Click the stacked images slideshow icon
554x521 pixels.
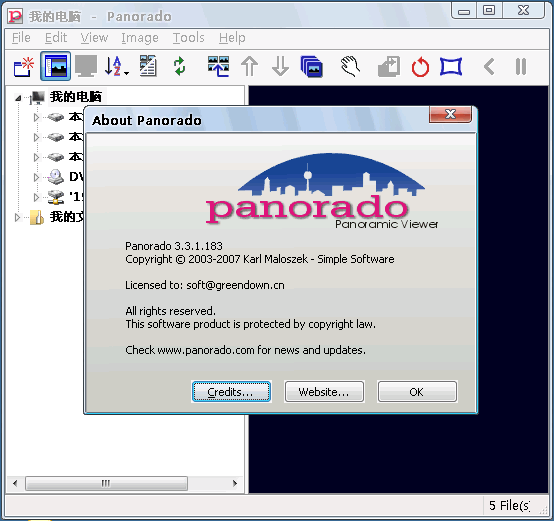pyautogui.click(x=311, y=66)
